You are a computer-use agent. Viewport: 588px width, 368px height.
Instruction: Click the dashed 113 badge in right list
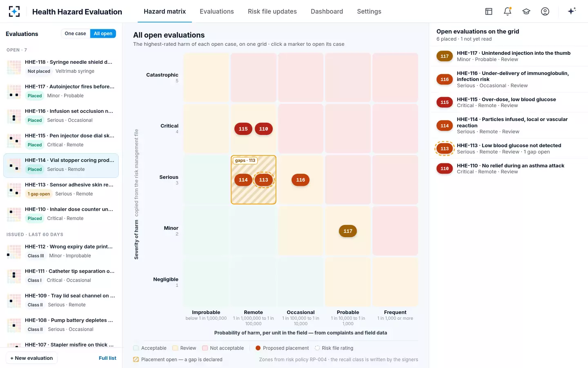pyautogui.click(x=445, y=148)
